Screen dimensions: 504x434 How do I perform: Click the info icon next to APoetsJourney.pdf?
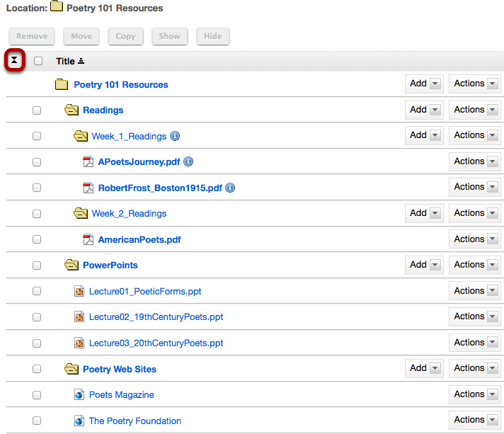coord(188,161)
